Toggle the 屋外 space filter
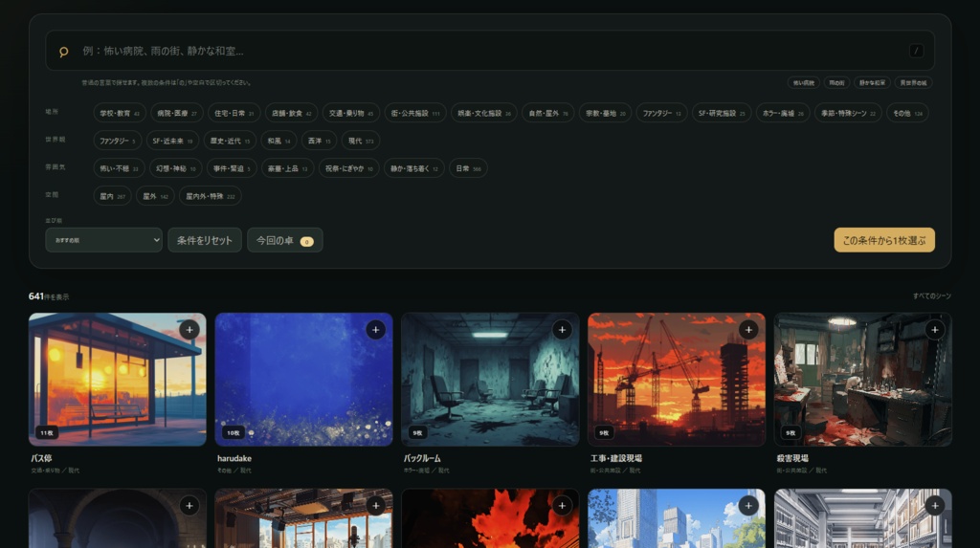The height and width of the screenshot is (548, 980). click(x=155, y=196)
